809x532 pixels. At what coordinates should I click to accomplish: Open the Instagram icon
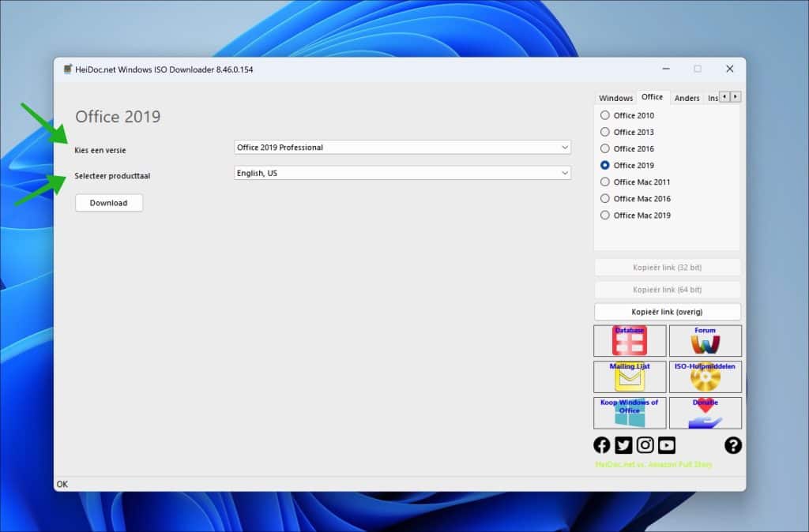click(645, 445)
